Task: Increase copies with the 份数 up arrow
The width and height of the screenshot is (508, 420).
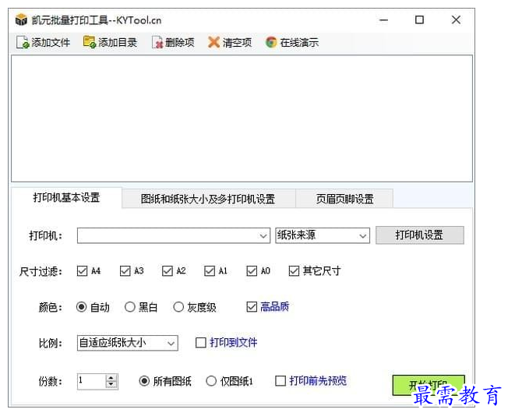Action: point(111,378)
